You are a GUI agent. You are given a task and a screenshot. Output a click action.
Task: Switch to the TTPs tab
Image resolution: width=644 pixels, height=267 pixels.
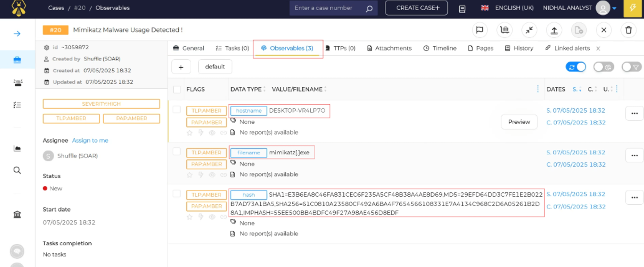pos(340,48)
